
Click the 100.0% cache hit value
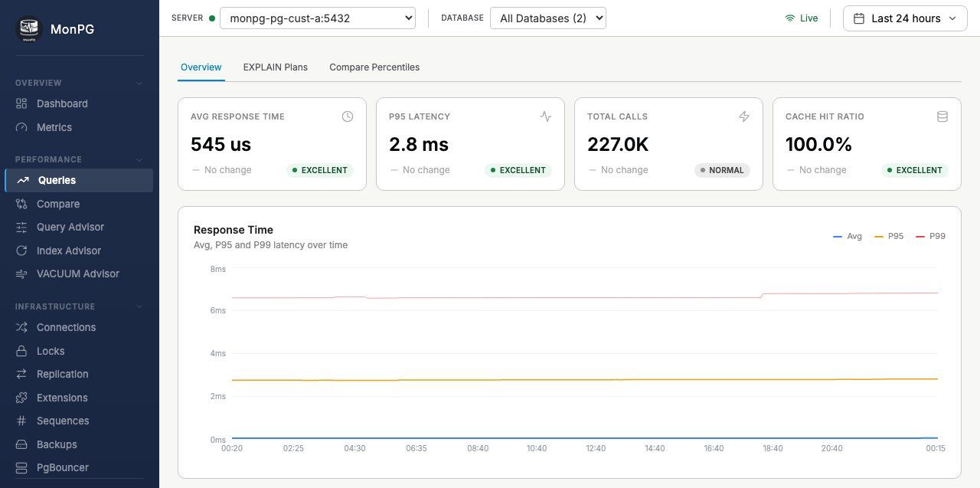coord(818,144)
